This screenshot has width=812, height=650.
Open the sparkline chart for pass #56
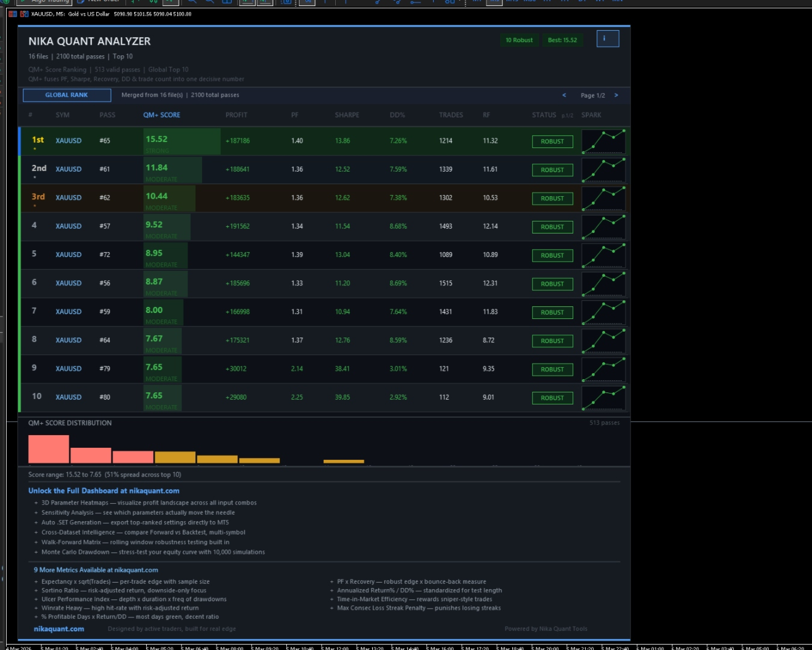click(604, 284)
